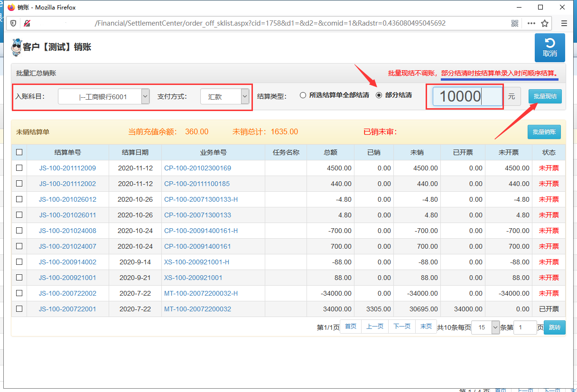Open settlement link JS-100-201112009
This screenshot has height=392, width=577.
(67, 168)
